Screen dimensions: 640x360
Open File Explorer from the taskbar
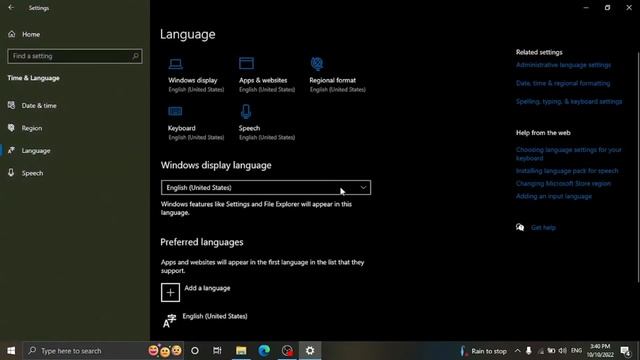[241, 351]
